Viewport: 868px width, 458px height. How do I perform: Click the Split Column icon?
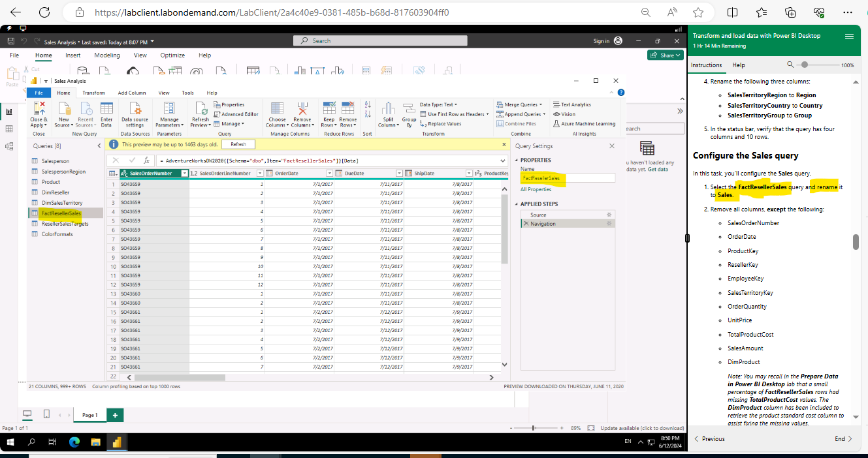389,108
